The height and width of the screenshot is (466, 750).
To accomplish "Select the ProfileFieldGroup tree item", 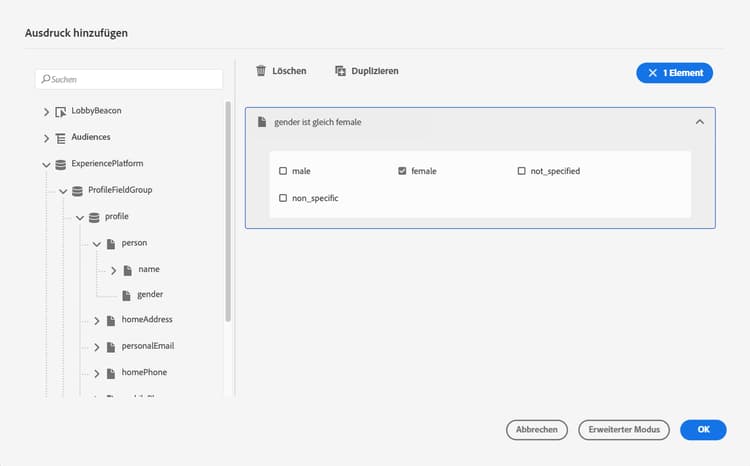I will (120, 189).
